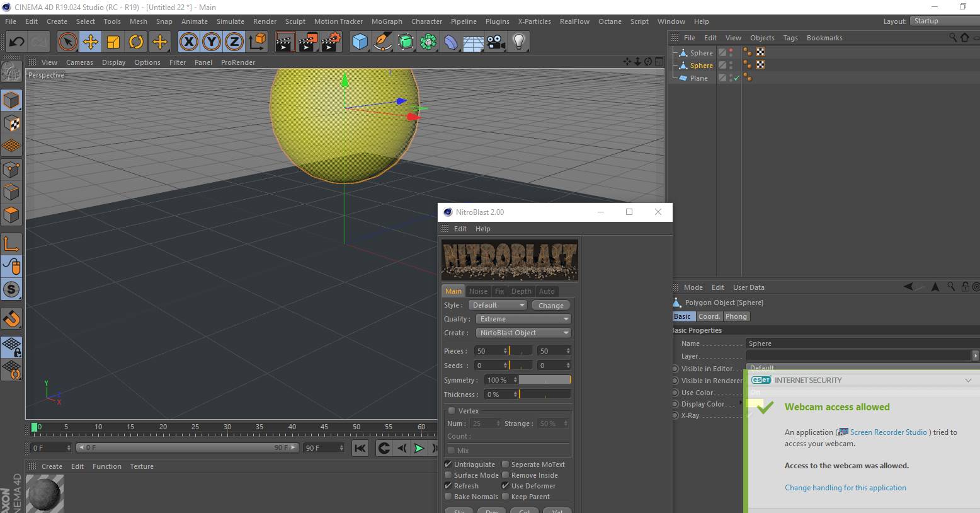Play the animation forward
Viewport: 980px width, 513px height.
(419, 448)
